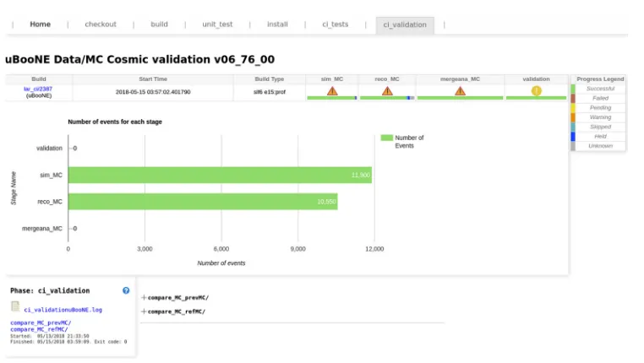Click the log file document icon
Screen dimensions: 644x363
click(x=15, y=306)
